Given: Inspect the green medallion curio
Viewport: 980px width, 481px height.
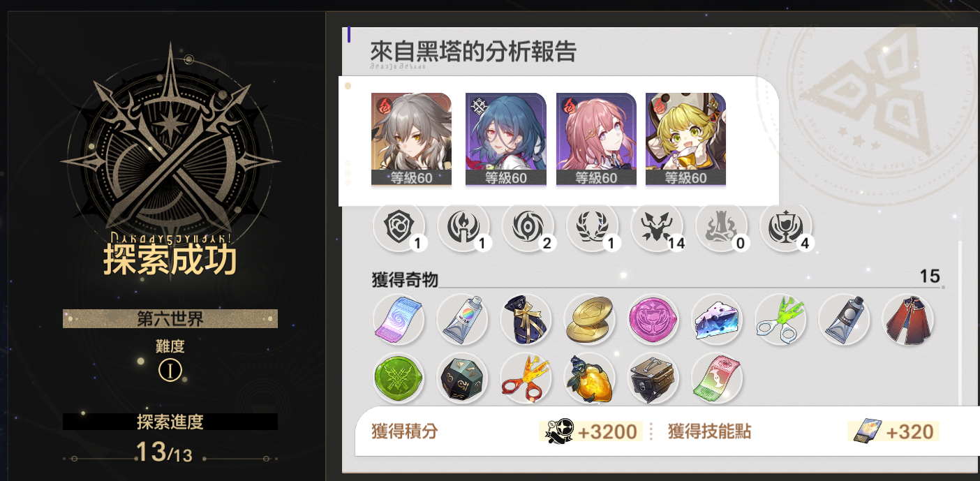Looking at the screenshot, I should click(x=399, y=378).
